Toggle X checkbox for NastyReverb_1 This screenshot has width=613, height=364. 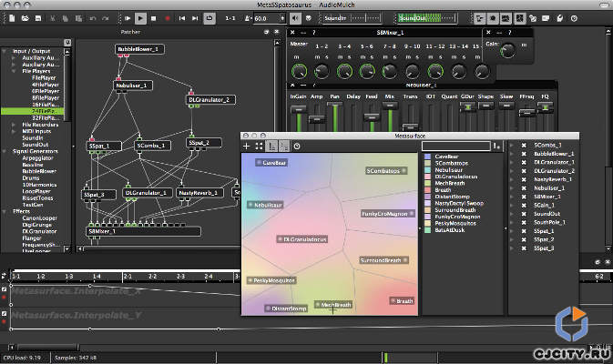pyautogui.click(x=524, y=179)
